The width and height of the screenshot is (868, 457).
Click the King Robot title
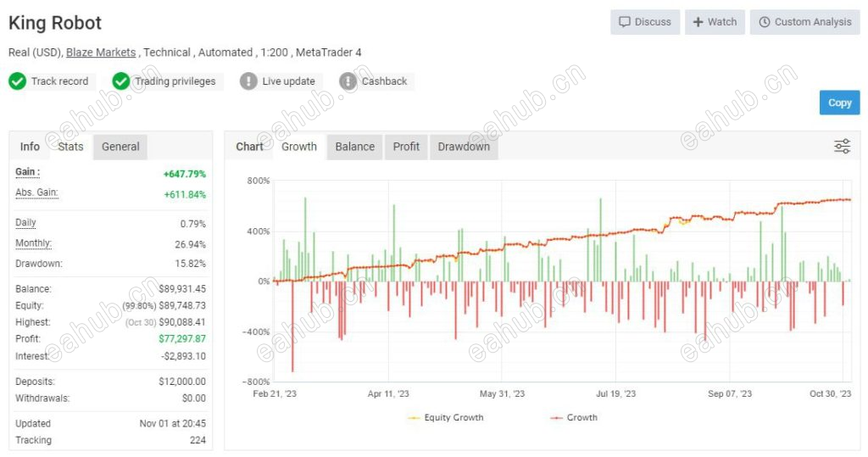click(55, 23)
